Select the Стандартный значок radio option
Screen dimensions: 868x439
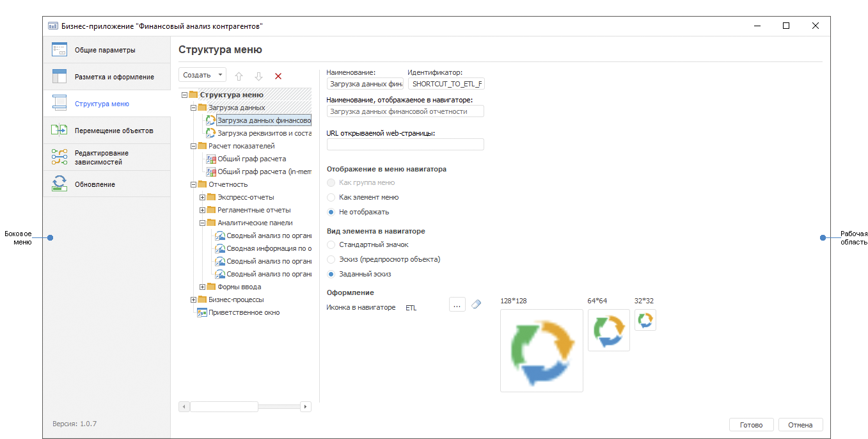click(x=331, y=244)
